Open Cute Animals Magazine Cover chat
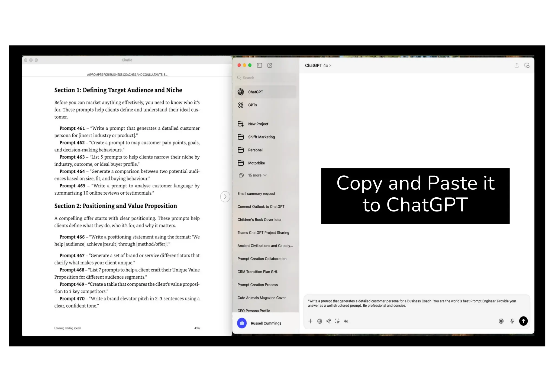 262,298
